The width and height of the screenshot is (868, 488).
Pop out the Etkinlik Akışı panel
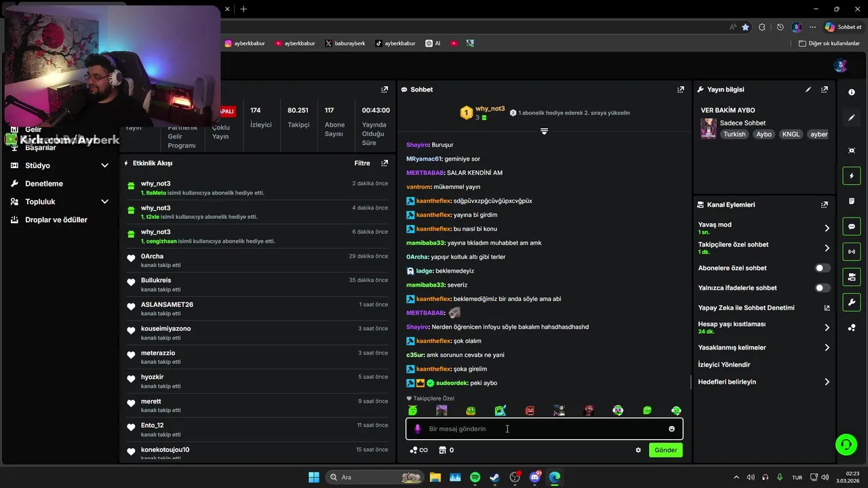384,163
